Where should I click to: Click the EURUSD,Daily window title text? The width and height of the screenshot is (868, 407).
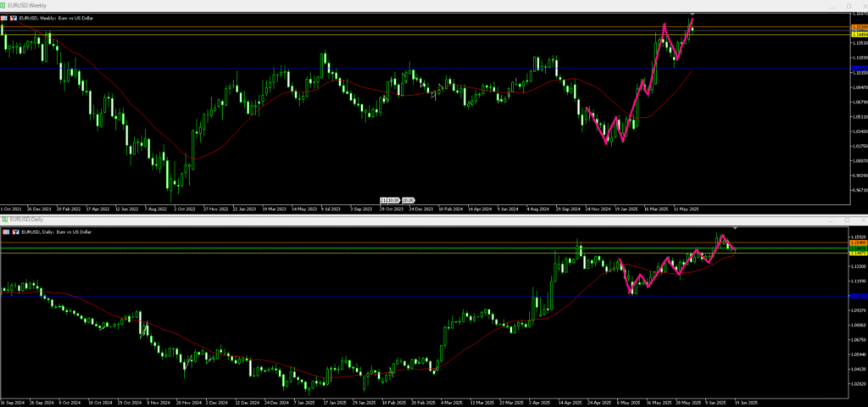click(x=25, y=220)
